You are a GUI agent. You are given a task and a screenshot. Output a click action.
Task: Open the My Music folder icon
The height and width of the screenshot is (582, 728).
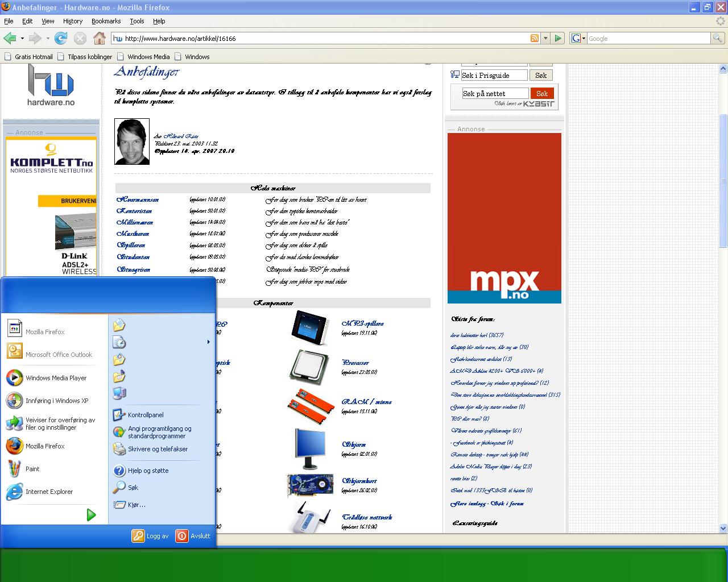[119, 376]
